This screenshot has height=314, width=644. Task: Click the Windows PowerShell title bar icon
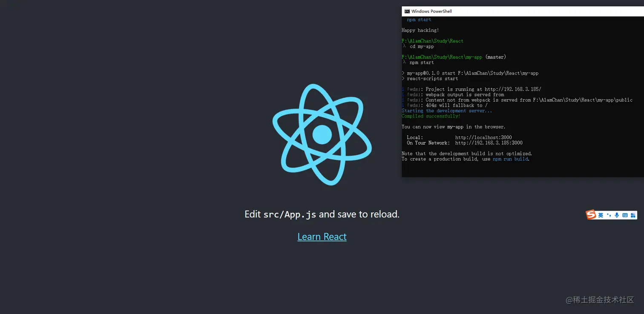point(407,11)
